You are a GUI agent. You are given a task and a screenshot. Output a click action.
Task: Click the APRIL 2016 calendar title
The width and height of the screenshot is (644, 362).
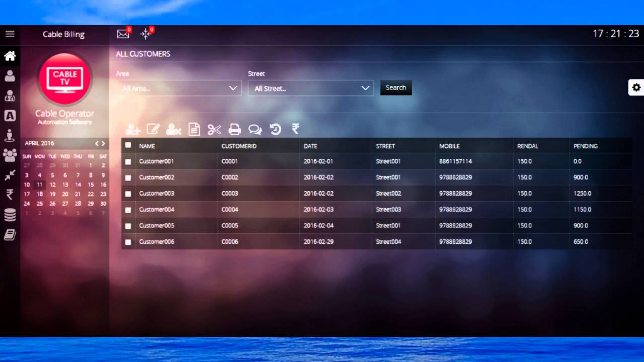tap(39, 143)
